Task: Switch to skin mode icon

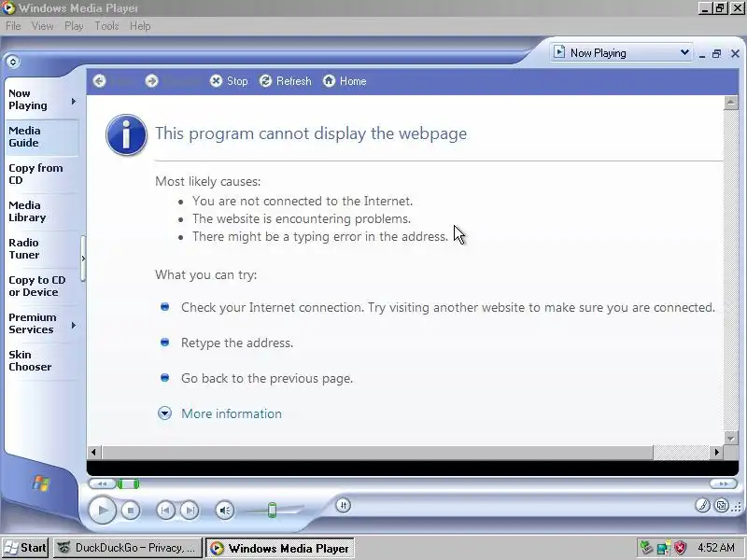Action: (x=722, y=505)
